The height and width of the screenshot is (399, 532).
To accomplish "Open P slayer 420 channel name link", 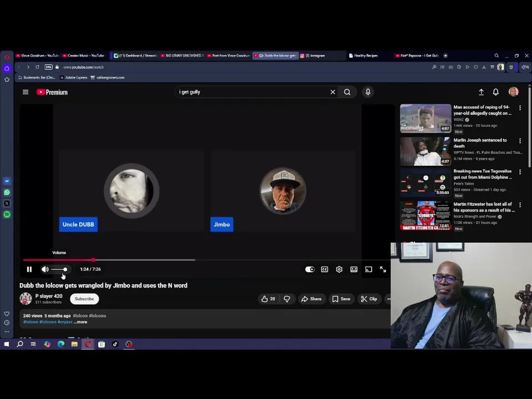I will click(49, 296).
